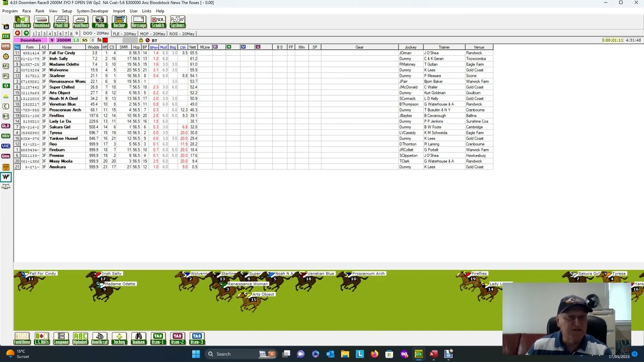
Task: Click the Download toolbar icon
Action: pos(41,22)
